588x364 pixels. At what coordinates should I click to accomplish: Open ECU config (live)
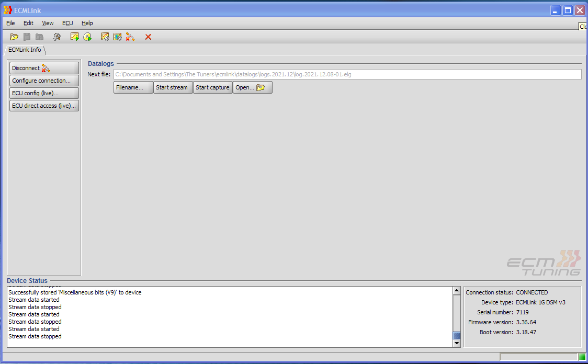pyautogui.click(x=44, y=93)
